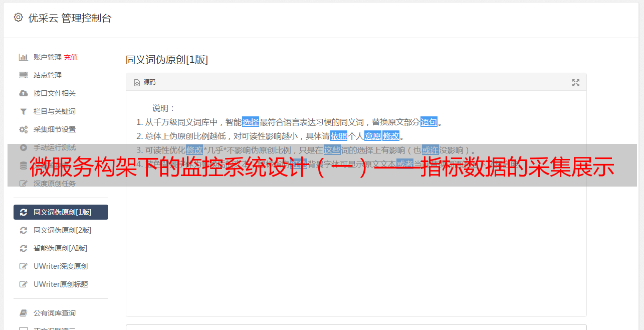Click the fullscreen expand icon in editor toolbar

click(576, 83)
